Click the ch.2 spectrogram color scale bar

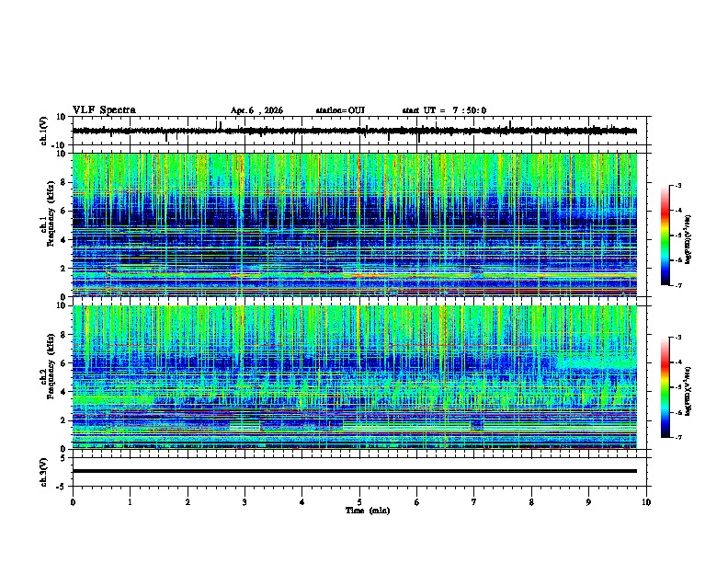[665, 387]
